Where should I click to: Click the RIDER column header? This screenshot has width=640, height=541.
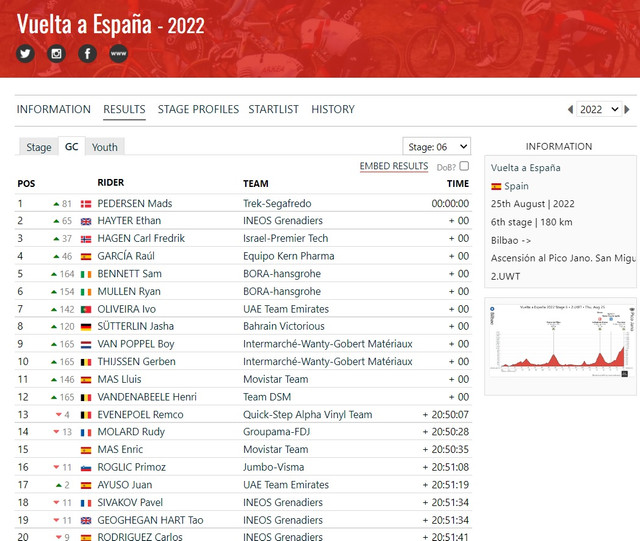(111, 183)
